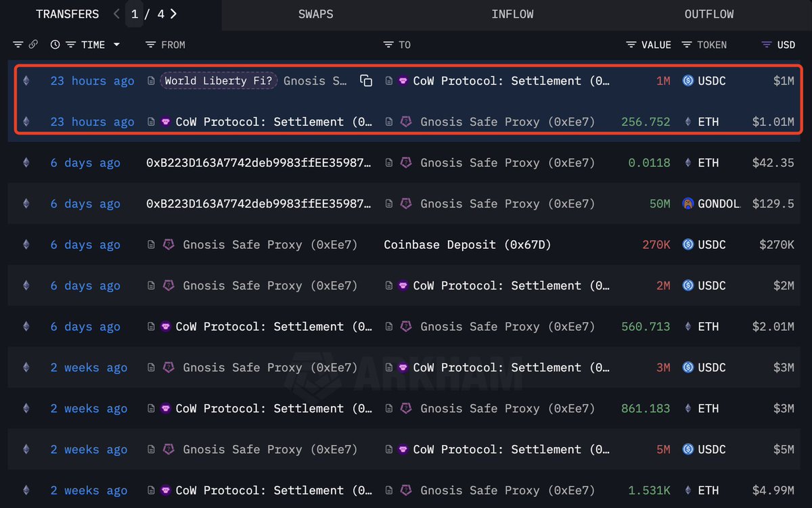Go to previous transfers page arrow
Image resolution: width=812 pixels, height=508 pixels.
click(x=116, y=14)
